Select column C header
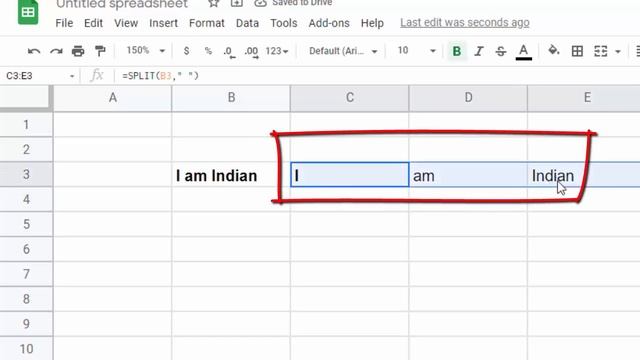 pos(350,98)
